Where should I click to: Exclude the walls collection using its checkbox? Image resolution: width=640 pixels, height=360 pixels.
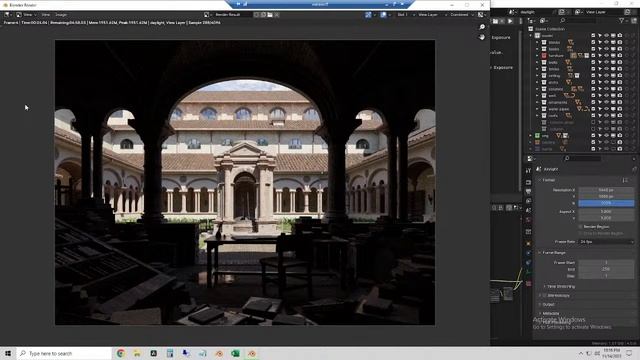[x=593, y=62]
